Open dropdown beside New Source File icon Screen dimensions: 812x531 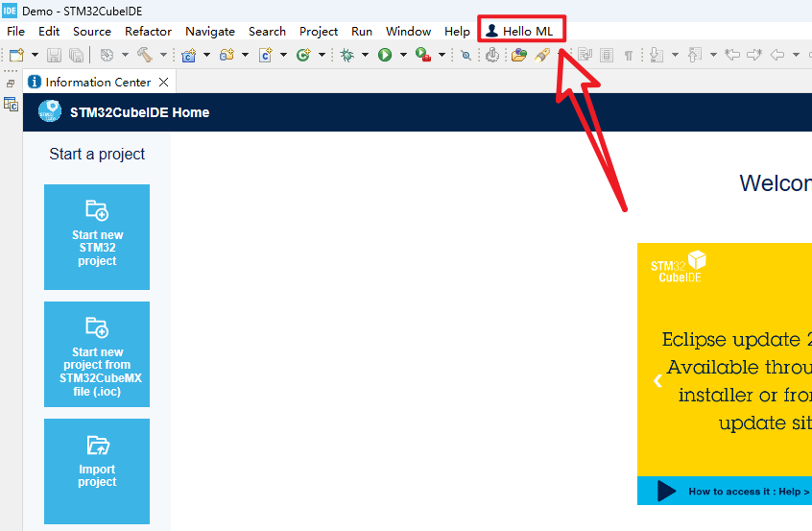pyautogui.click(x=283, y=55)
